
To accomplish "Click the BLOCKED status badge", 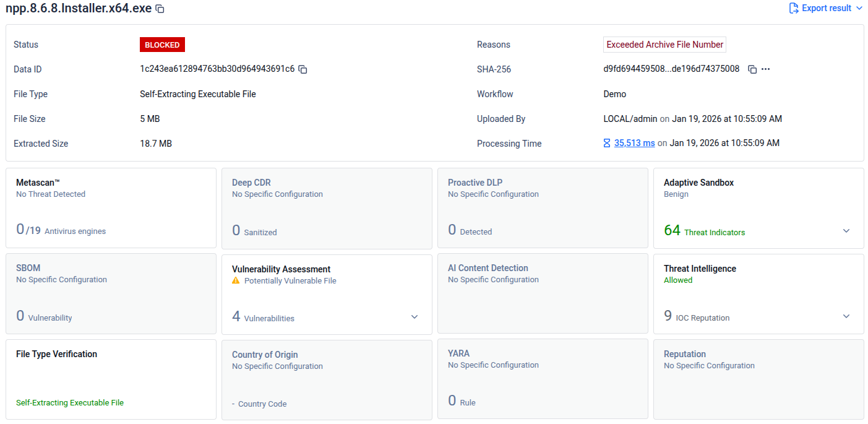I will [x=162, y=45].
